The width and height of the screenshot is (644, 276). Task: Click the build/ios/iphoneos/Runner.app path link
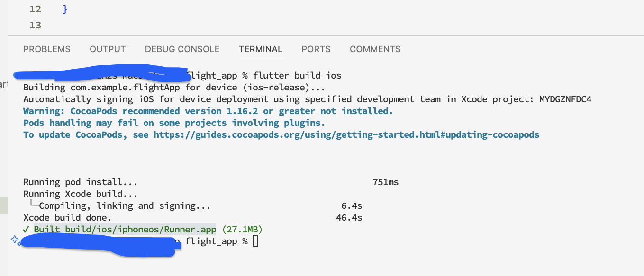coord(125,230)
